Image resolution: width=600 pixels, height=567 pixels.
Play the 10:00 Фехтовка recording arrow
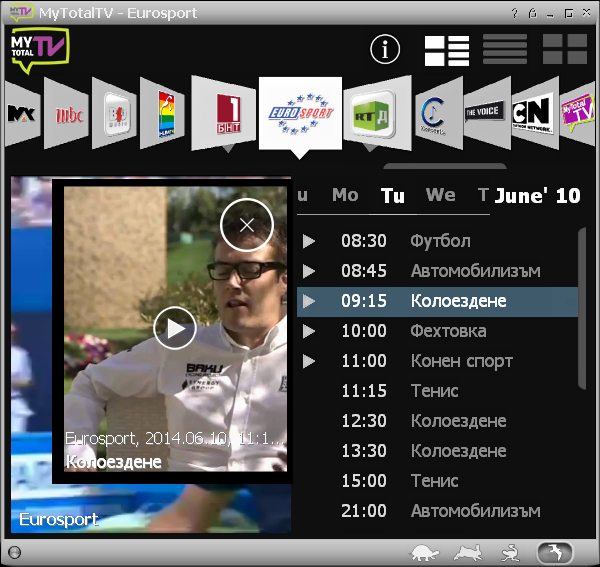[x=309, y=331]
